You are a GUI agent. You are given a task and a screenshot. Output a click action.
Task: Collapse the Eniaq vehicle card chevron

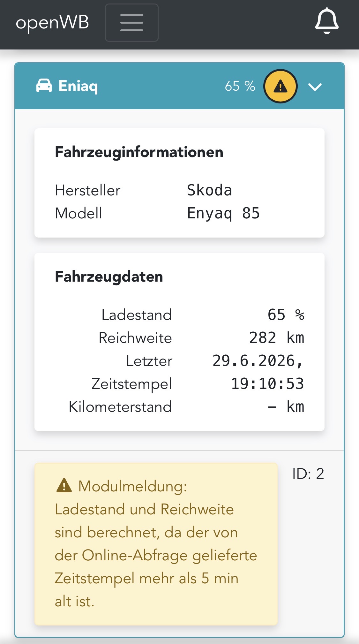[315, 87]
